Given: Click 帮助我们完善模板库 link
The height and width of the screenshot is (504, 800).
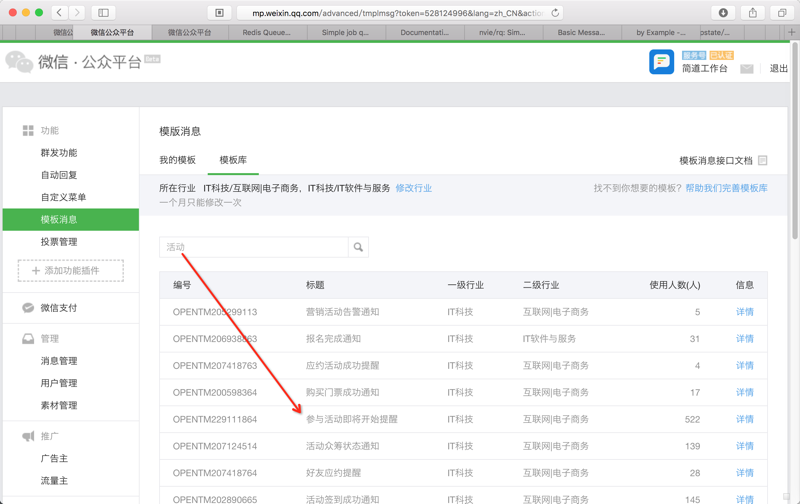Looking at the screenshot, I should tap(727, 188).
